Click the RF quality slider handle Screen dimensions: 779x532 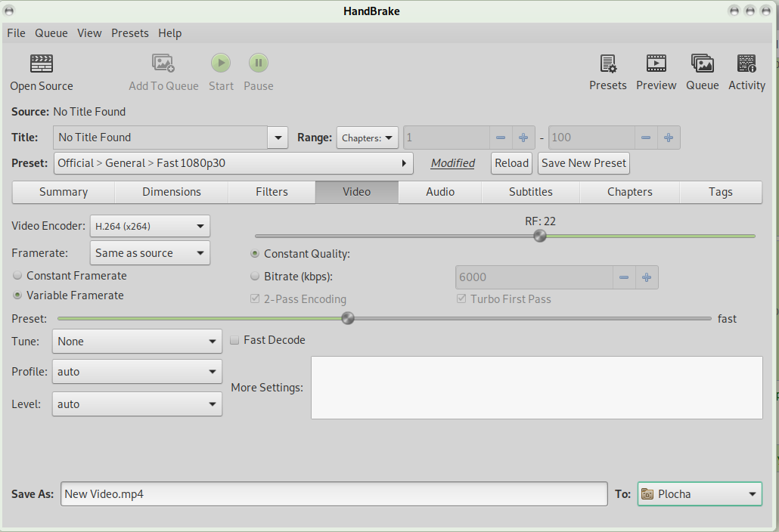[540, 236]
